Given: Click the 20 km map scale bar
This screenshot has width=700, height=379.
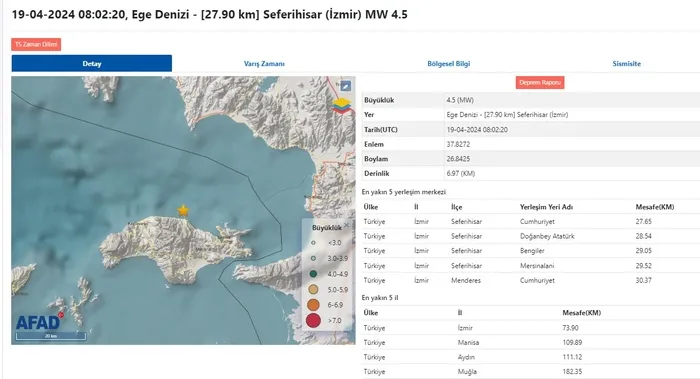Looking at the screenshot, I should click(50, 336).
